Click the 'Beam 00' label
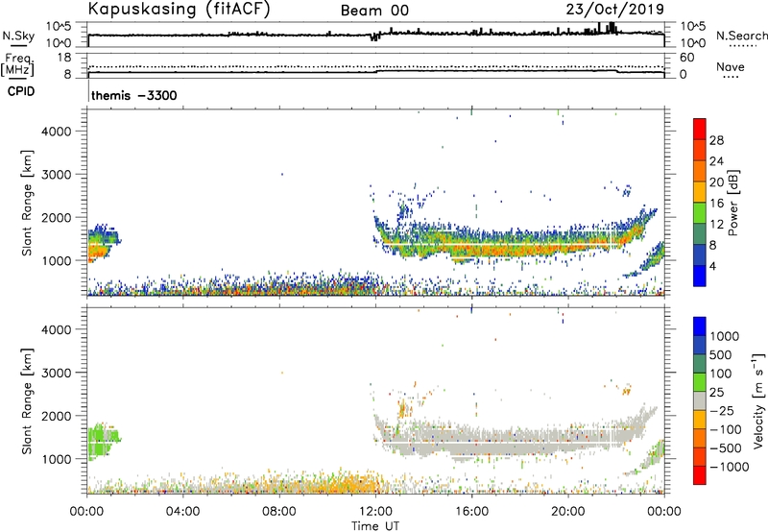 coord(374,11)
